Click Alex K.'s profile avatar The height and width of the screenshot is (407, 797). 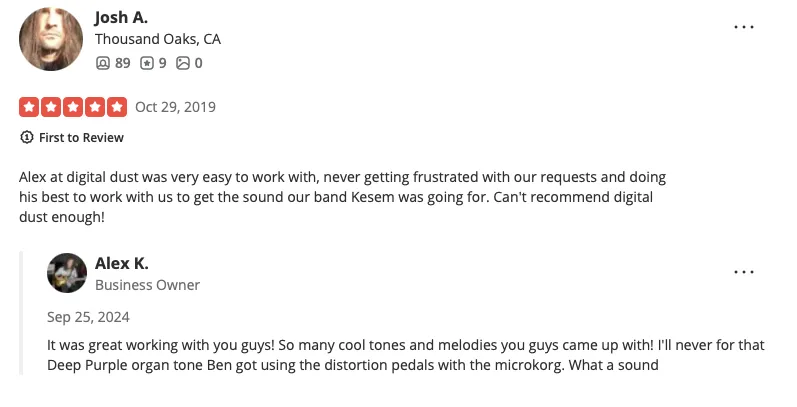coord(67,273)
